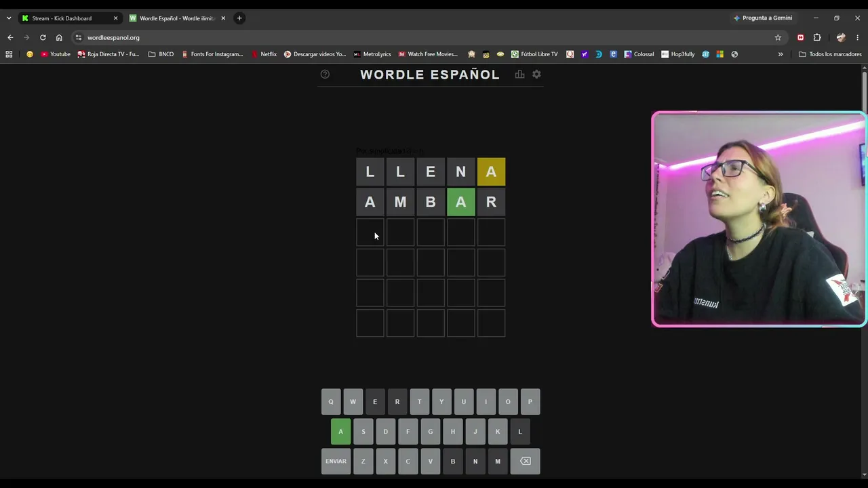Click the ENVIAR key to submit
This screenshot has width=868, height=488.
point(336,462)
